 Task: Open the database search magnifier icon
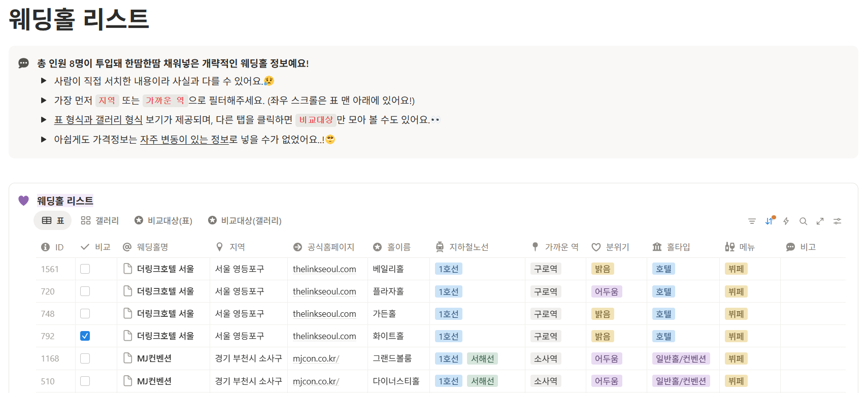click(x=803, y=221)
